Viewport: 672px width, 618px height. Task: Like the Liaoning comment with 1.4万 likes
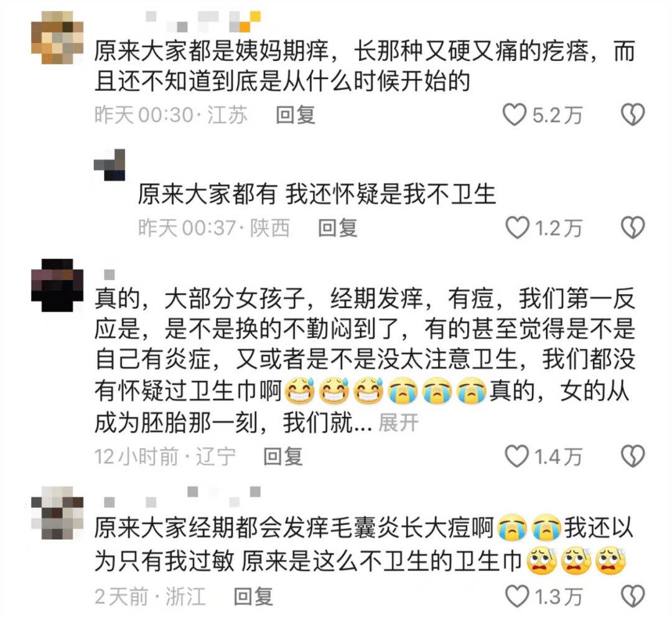pos(517,456)
